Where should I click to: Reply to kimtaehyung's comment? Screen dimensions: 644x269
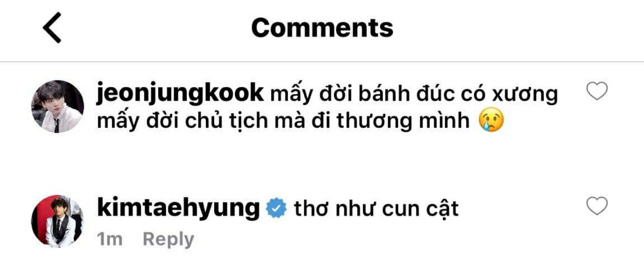(168, 239)
